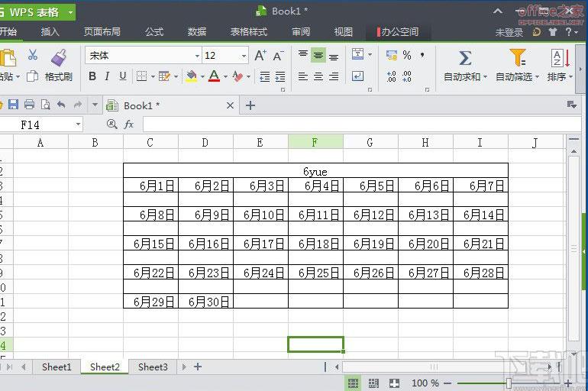Click the AutoSum sigma icon
588x391 pixels.
click(465, 58)
